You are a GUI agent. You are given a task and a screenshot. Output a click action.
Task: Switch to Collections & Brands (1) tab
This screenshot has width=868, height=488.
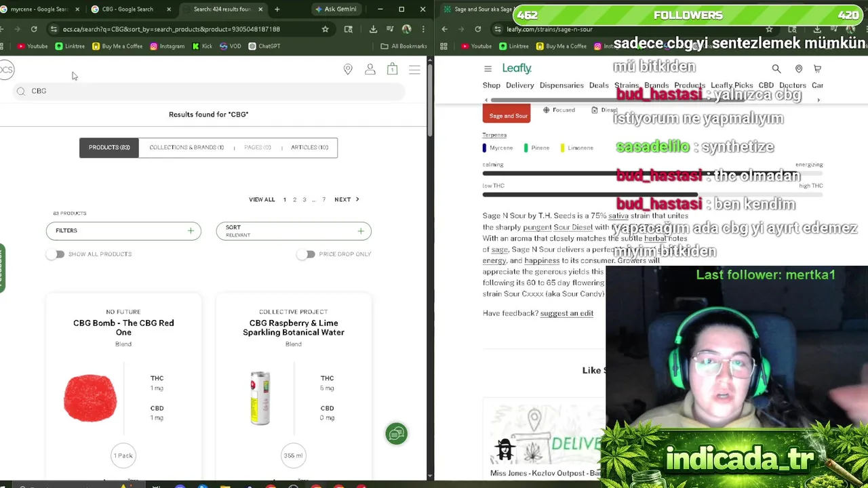point(186,147)
